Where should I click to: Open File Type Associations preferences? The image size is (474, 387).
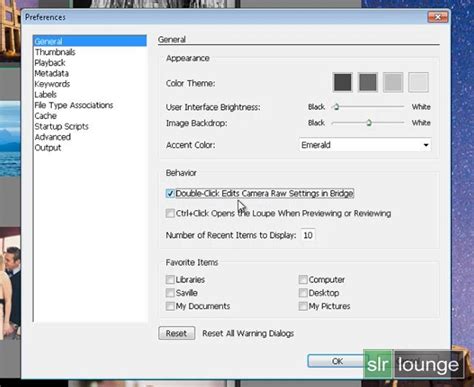point(74,105)
